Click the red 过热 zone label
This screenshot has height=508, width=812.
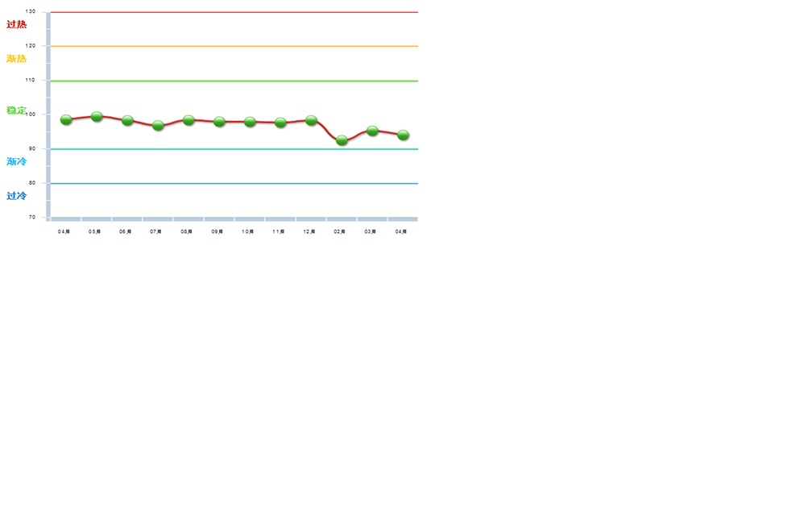[x=17, y=25]
